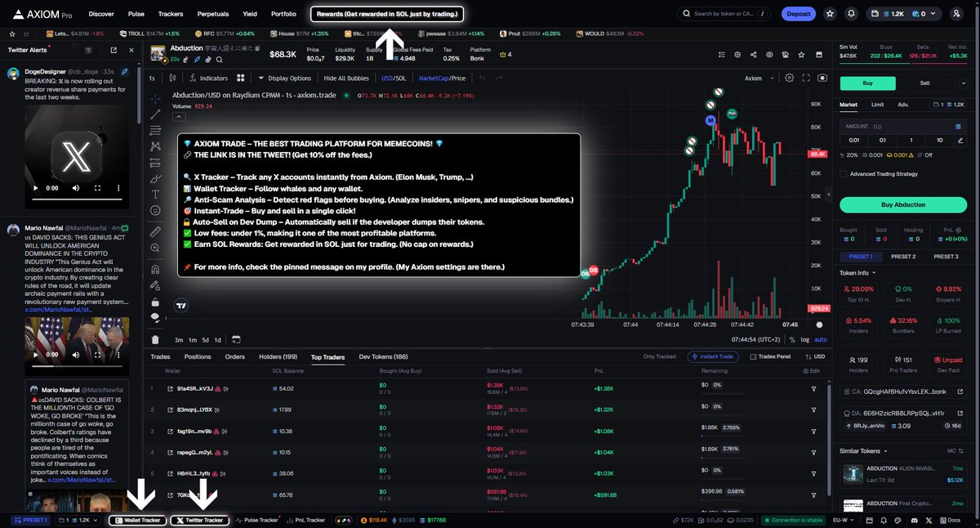This screenshot has height=528, width=980.
Task: Switch to Holders (199) tab
Action: 278,357
